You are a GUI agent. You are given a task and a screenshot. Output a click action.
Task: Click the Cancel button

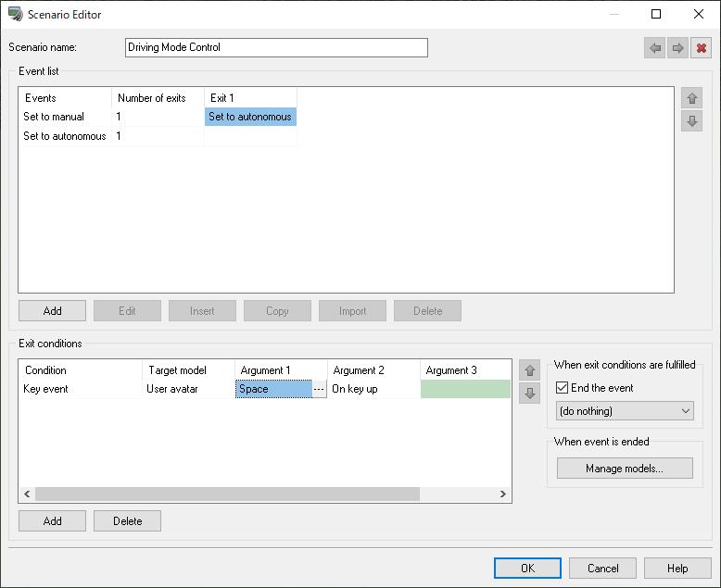[602, 569]
